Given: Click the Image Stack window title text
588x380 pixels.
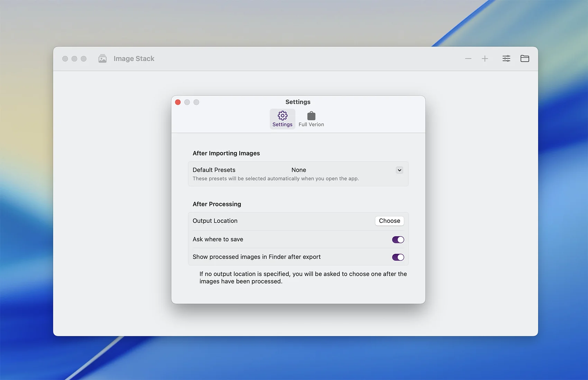Looking at the screenshot, I should (x=134, y=59).
